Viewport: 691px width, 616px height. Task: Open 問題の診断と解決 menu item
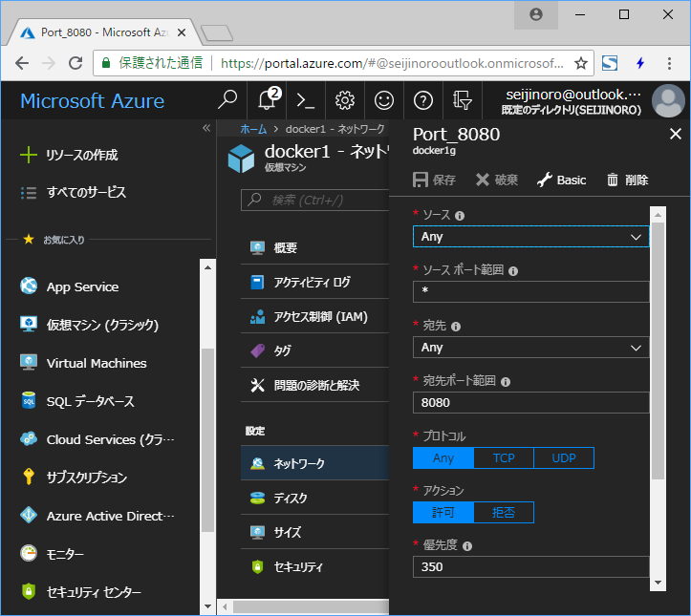coord(314,385)
